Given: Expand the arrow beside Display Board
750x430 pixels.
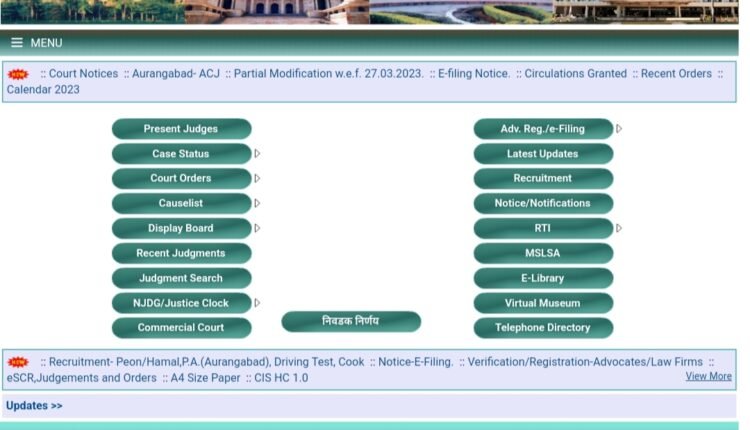Looking at the screenshot, I should [257, 228].
